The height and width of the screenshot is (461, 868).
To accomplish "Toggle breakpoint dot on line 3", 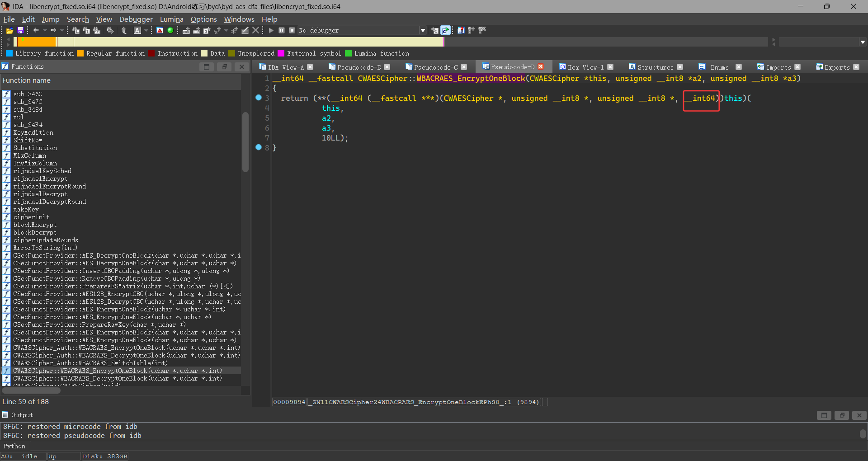I will pyautogui.click(x=259, y=98).
